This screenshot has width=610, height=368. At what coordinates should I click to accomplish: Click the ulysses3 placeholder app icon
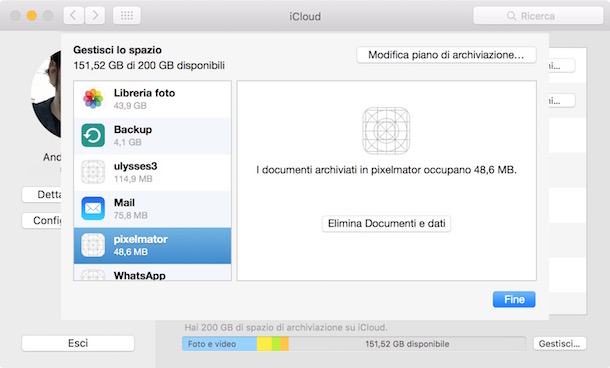[93, 172]
